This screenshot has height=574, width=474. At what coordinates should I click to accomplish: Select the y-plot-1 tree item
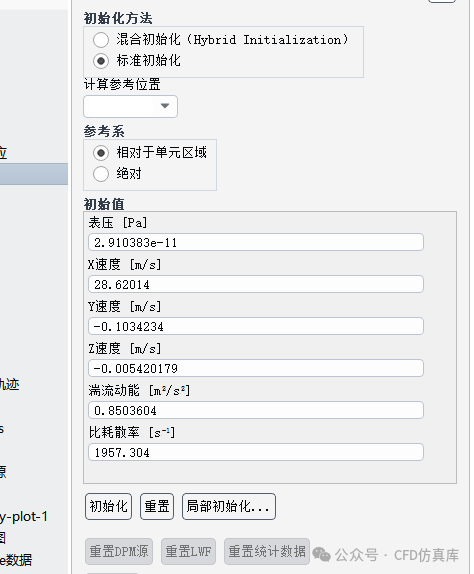pyautogui.click(x=24, y=517)
